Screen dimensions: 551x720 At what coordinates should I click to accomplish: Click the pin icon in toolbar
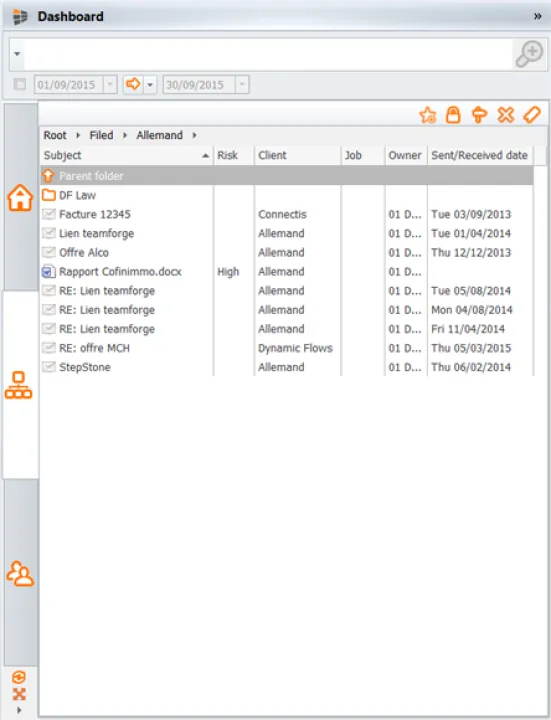[479, 115]
